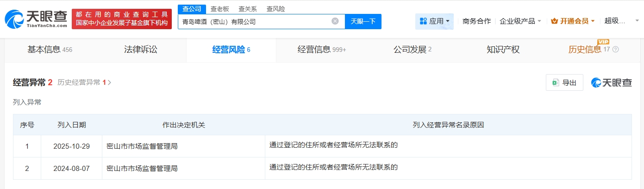The width and height of the screenshot is (644, 189).
Task: Open the 法律诉讼 tab
Action: [x=141, y=50]
